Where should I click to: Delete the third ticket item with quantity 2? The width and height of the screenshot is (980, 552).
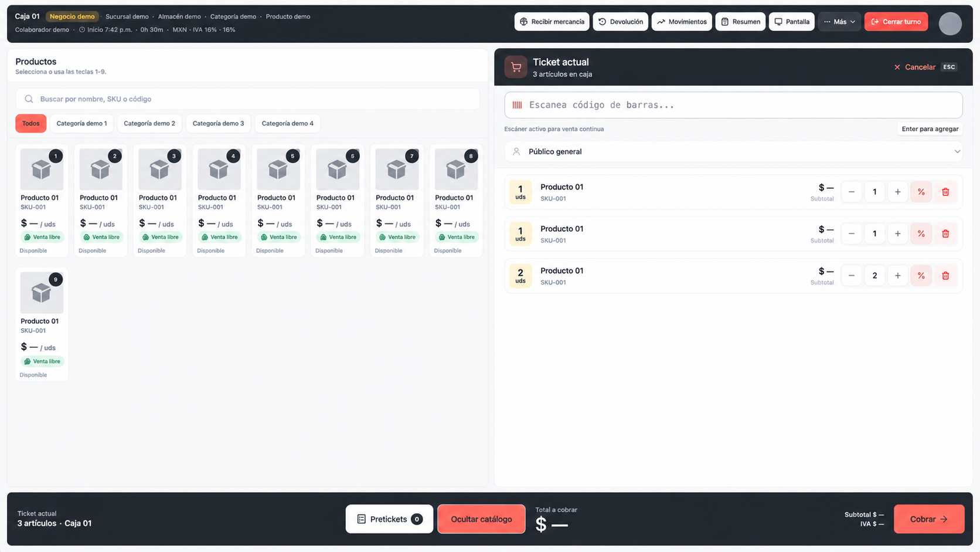point(945,276)
